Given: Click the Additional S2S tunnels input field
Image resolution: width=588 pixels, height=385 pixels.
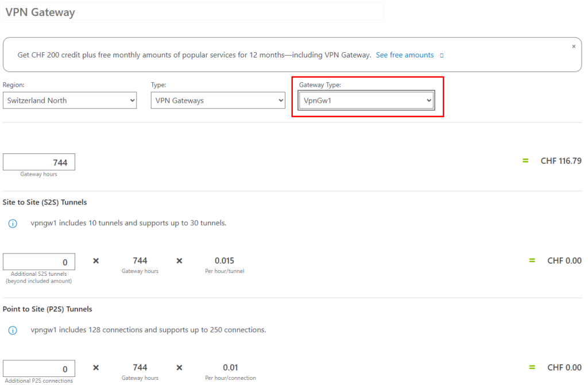Looking at the screenshot, I should tap(39, 262).
